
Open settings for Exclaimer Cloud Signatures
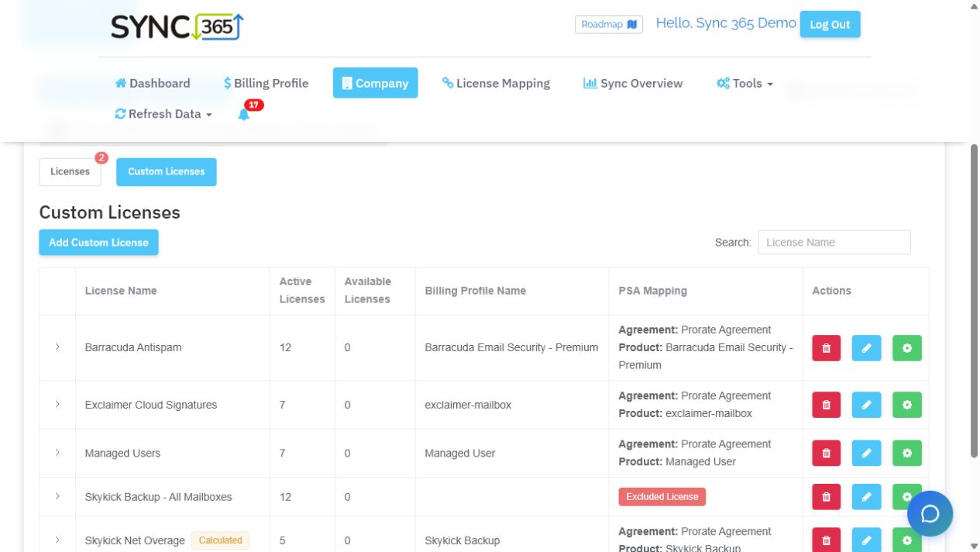tap(906, 405)
